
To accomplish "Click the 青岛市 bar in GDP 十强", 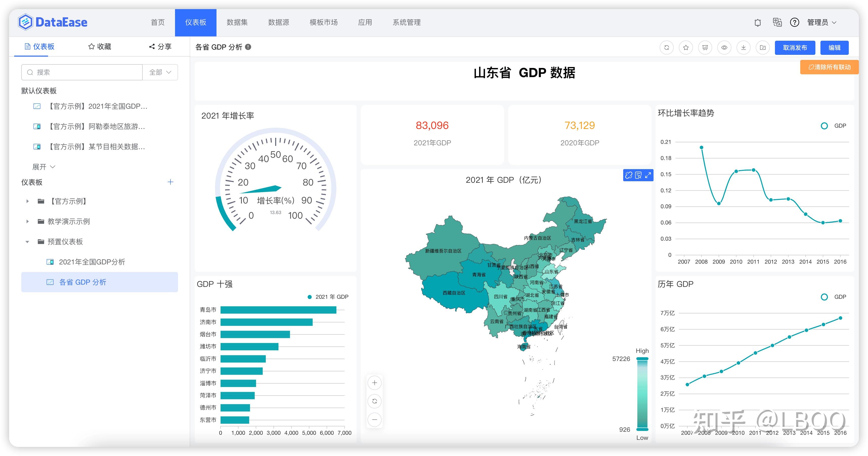I will point(278,310).
